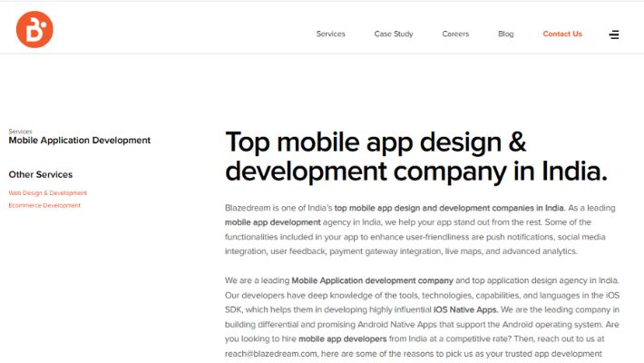Image resolution: width=644 pixels, height=363 pixels.
Task: Click the reach@blazedream.com email text
Action: (270, 354)
